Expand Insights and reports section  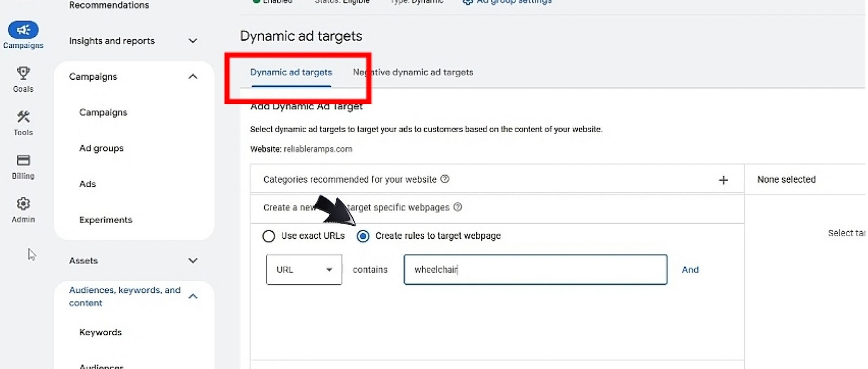(x=193, y=41)
